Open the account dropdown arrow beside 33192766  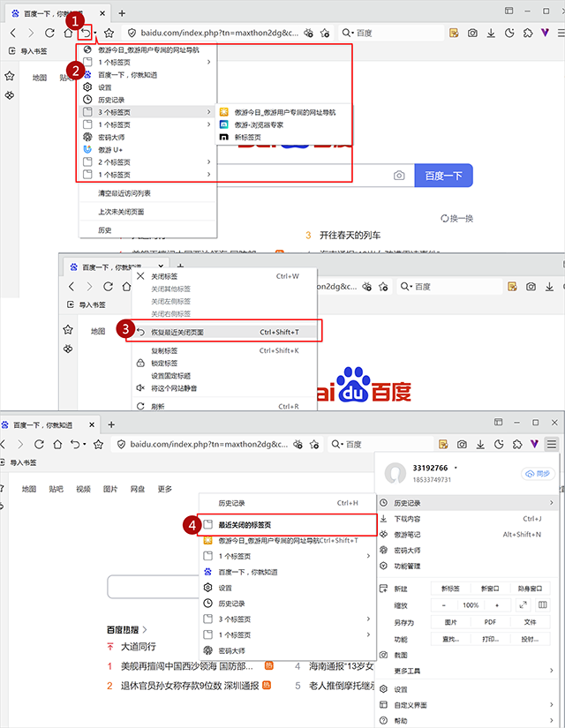point(456,468)
